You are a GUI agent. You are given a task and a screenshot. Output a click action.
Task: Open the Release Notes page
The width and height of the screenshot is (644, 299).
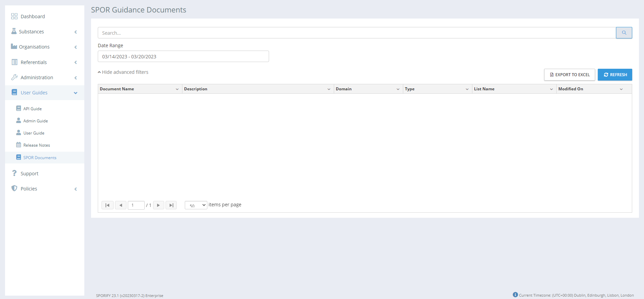(x=36, y=145)
